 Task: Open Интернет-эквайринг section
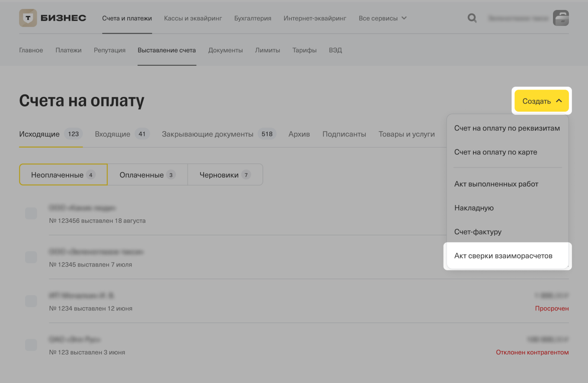[x=315, y=18]
